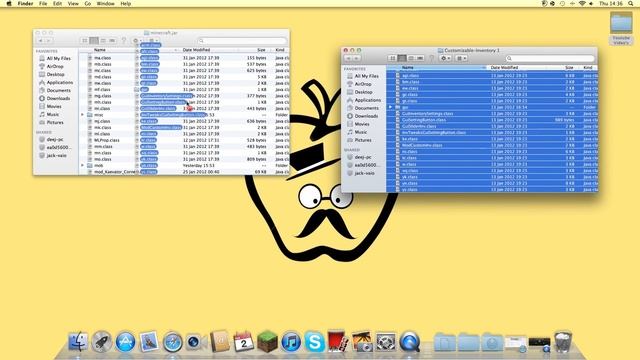The image size is (640, 360).
Task: Launch iTunes from the Dock
Action: pos(291,342)
